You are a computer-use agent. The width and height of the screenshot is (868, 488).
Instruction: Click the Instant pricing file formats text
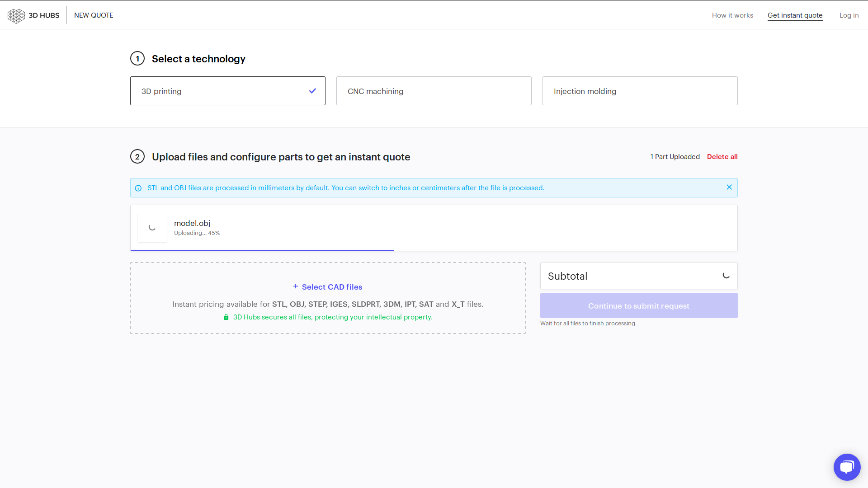(328, 304)
